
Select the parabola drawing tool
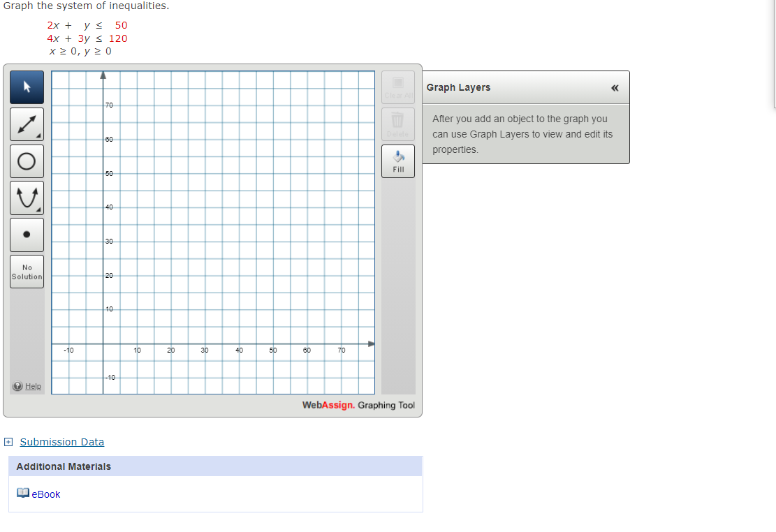pyautogui.click(x=26, y=197)
